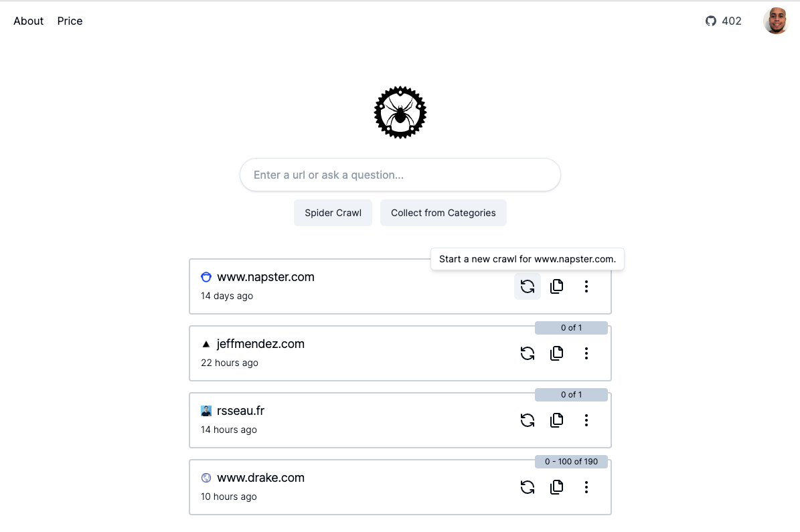Click Collect from Categories button
The height and width of the screenshot is (532, 800).
click(443, 213)
